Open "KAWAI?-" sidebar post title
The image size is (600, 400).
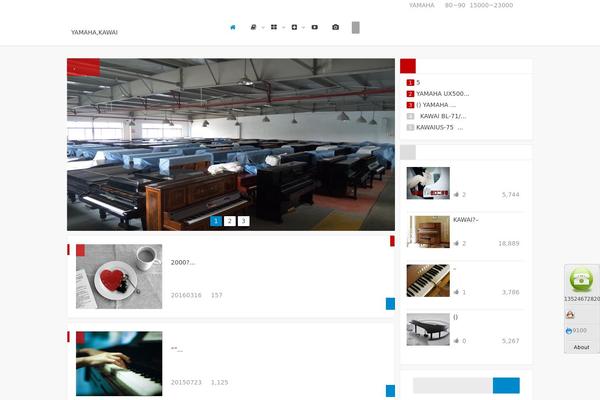(x=466, y=220)
